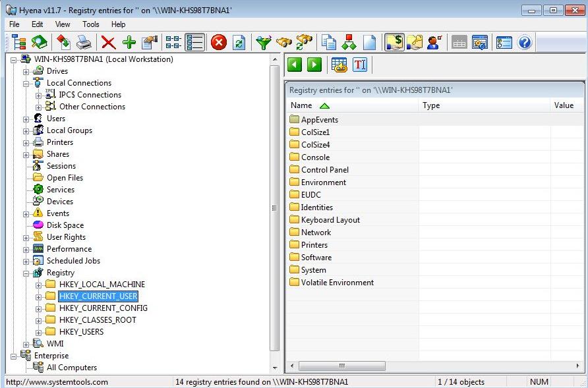The height and width of the screenshot is (388, 588).
Task: Expand the Local Groups node
Action: (26, 131)
